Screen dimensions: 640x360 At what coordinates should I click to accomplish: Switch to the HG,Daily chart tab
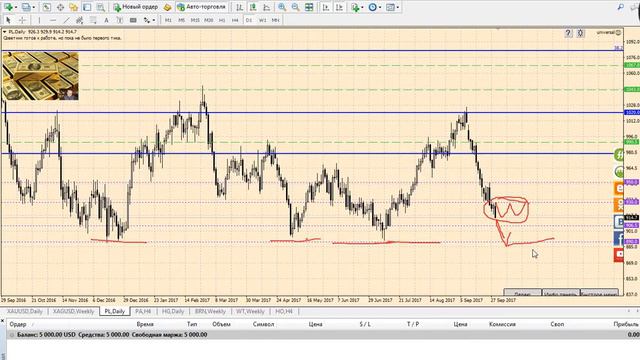tap(173, 311)
